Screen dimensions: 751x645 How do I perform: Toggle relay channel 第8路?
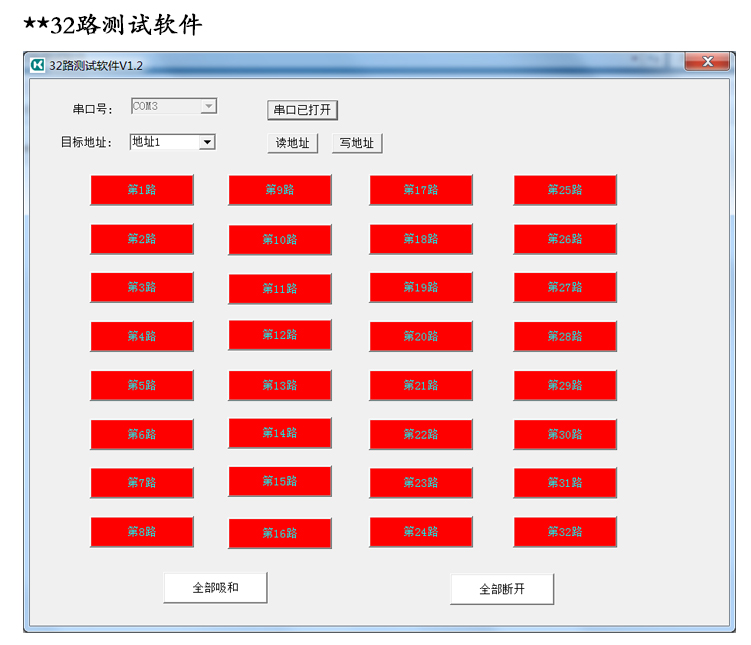tap(142, 532)
